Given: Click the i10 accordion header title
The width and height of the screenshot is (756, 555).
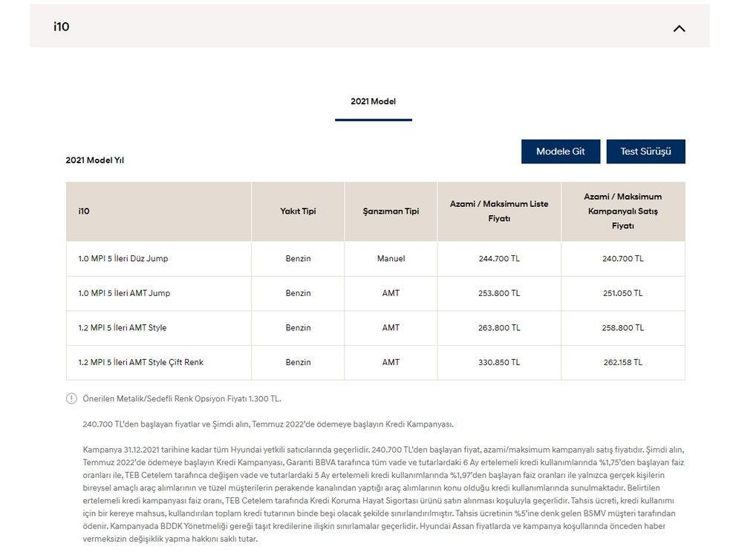Looking at the screenshot, I should pyautogui.click(x=62, y=27).
